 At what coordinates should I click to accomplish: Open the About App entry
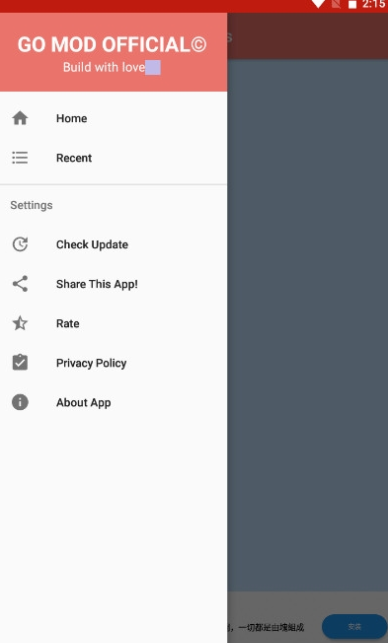coord(113,402)
